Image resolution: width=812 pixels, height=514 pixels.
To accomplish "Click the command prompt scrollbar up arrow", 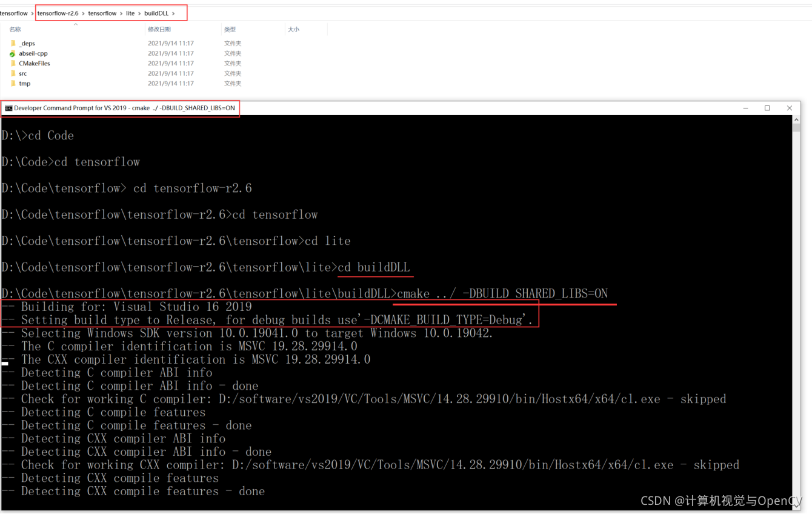I will click(796, 120).
